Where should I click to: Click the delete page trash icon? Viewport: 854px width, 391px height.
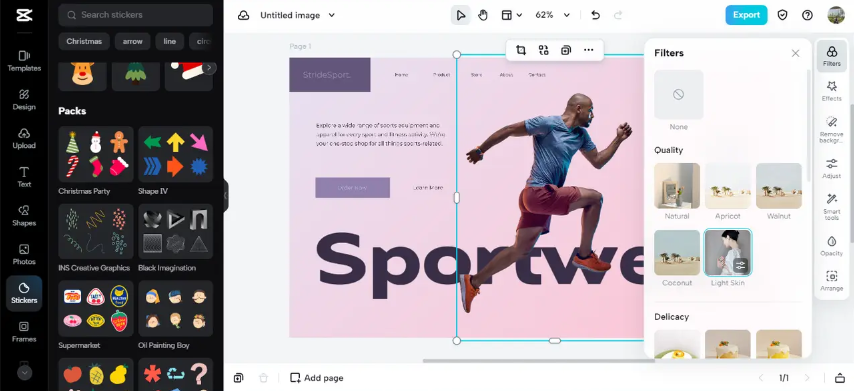pos(263,378)
